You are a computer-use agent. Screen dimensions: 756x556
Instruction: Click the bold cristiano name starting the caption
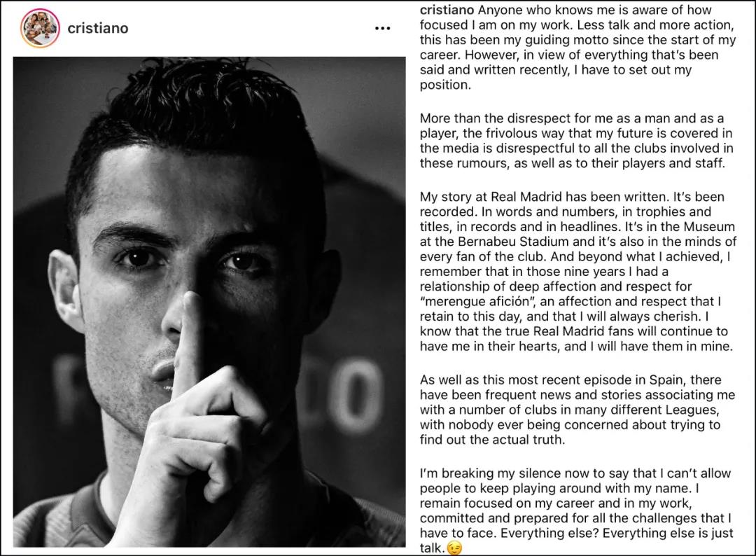coord(447,10)
